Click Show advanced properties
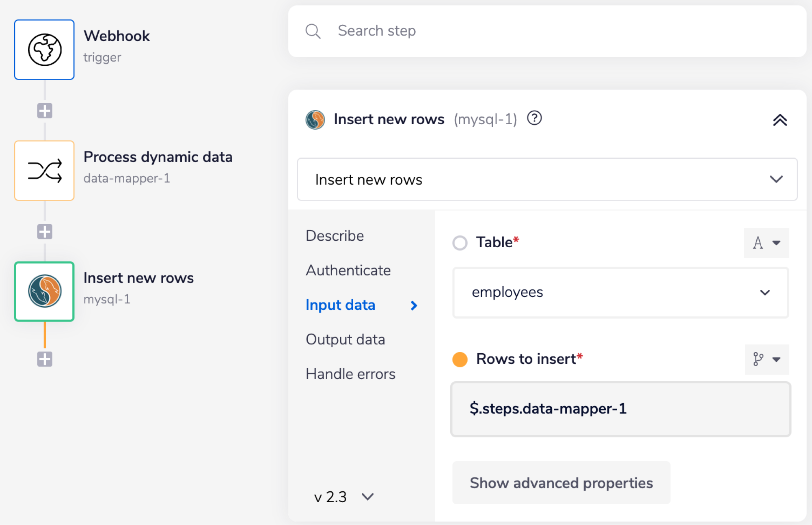Viewport: 812px width, 525px height. [x=561, y=482]
